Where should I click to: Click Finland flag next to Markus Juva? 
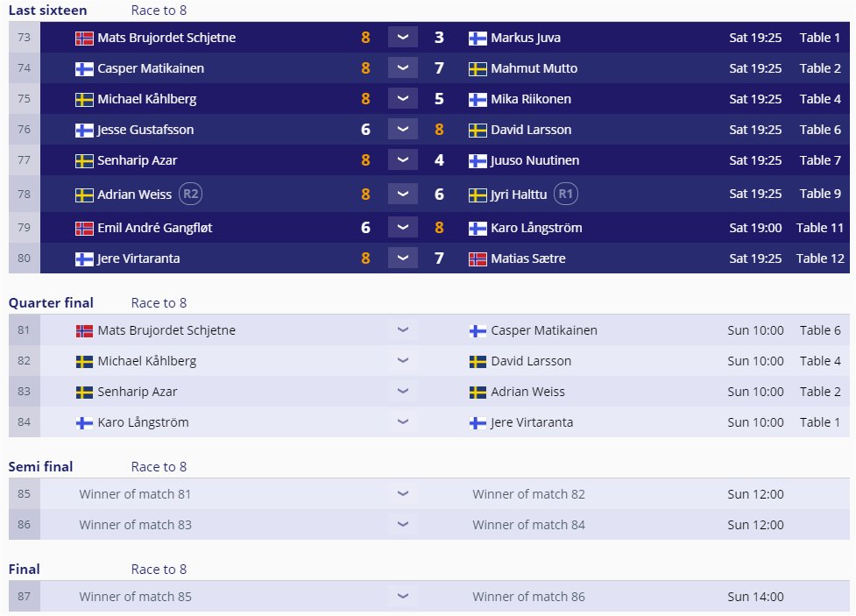[478, 38]
